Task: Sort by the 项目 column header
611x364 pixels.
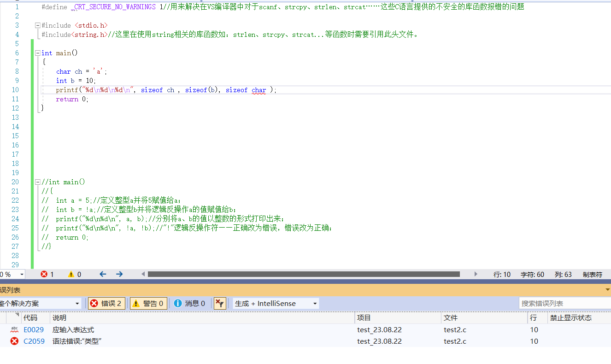Action: point(398,317)
